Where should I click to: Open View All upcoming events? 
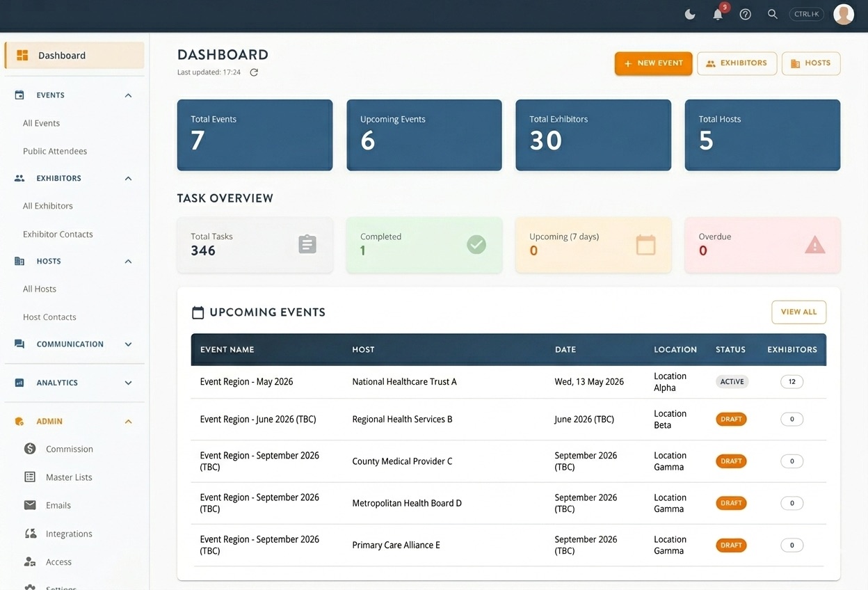pyautogui.click(x=798, y=312)
